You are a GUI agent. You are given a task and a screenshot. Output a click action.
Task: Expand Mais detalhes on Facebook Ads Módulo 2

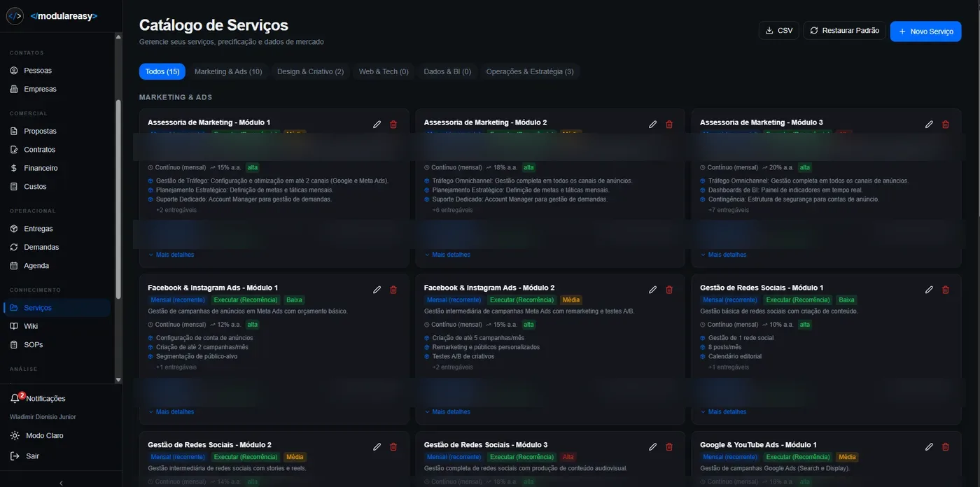[x=447, y=412]
